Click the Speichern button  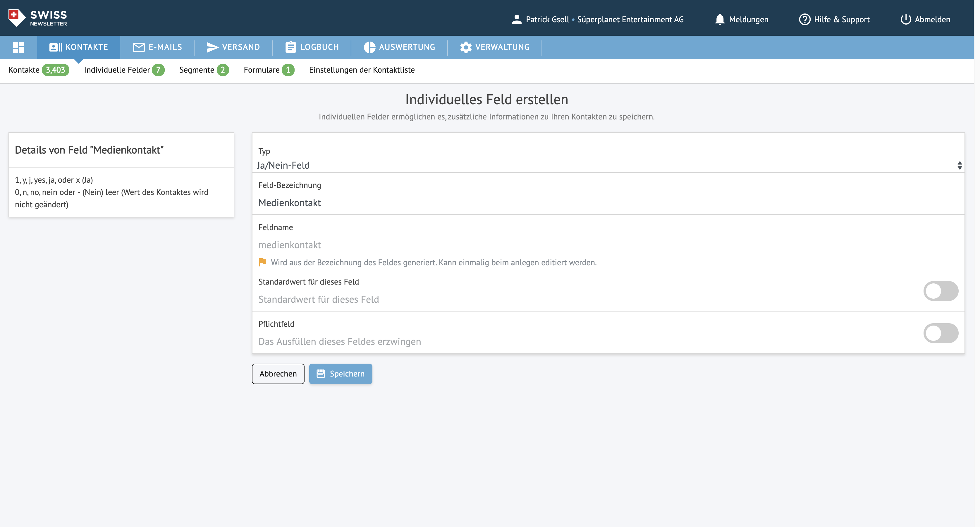click(341, 374)
